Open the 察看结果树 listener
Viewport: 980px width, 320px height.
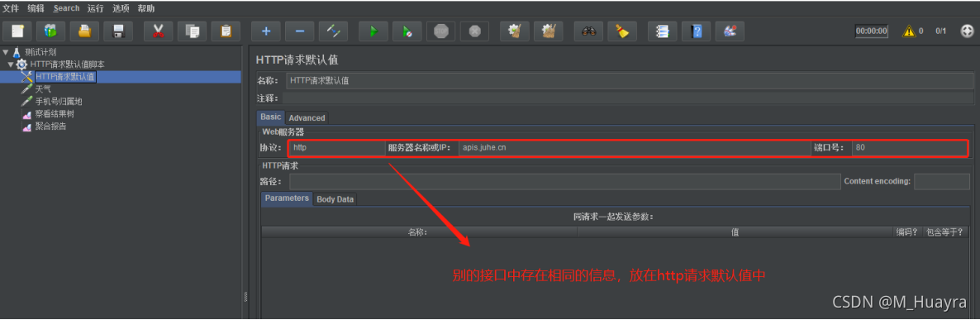(55, 114)
